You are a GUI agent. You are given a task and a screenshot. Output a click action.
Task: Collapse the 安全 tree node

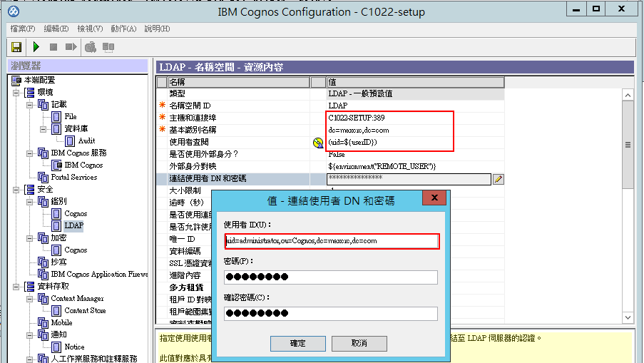pos(16,189)
